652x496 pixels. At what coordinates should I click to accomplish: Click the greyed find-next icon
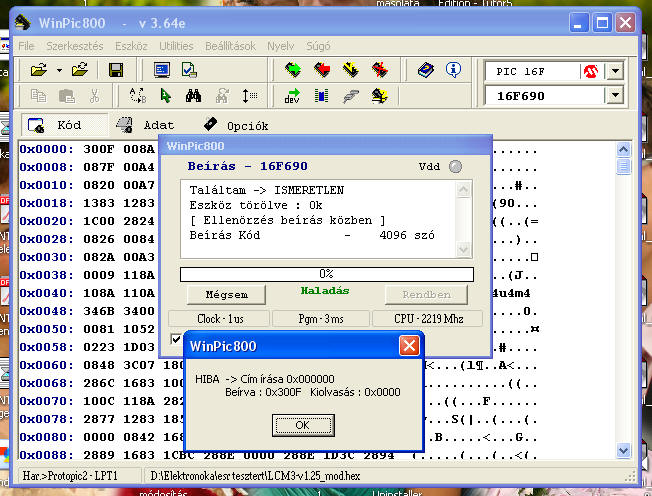pyautogui.click(x=222, y=96)
